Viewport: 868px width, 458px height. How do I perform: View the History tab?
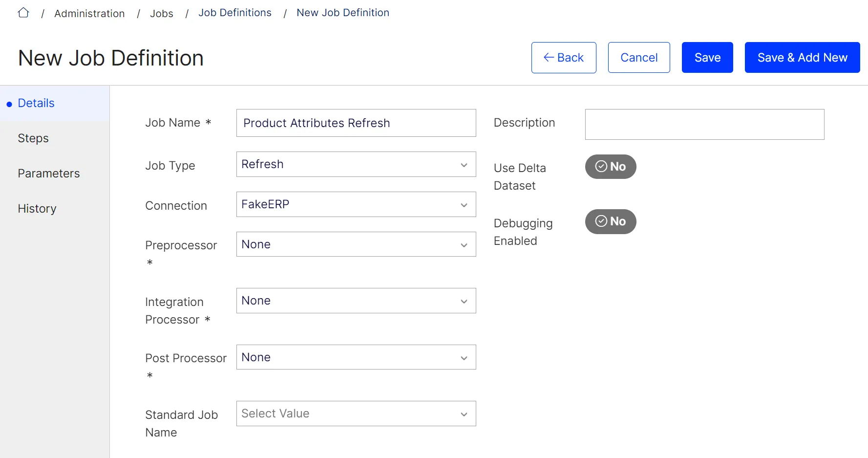click(x=55, y=209)
